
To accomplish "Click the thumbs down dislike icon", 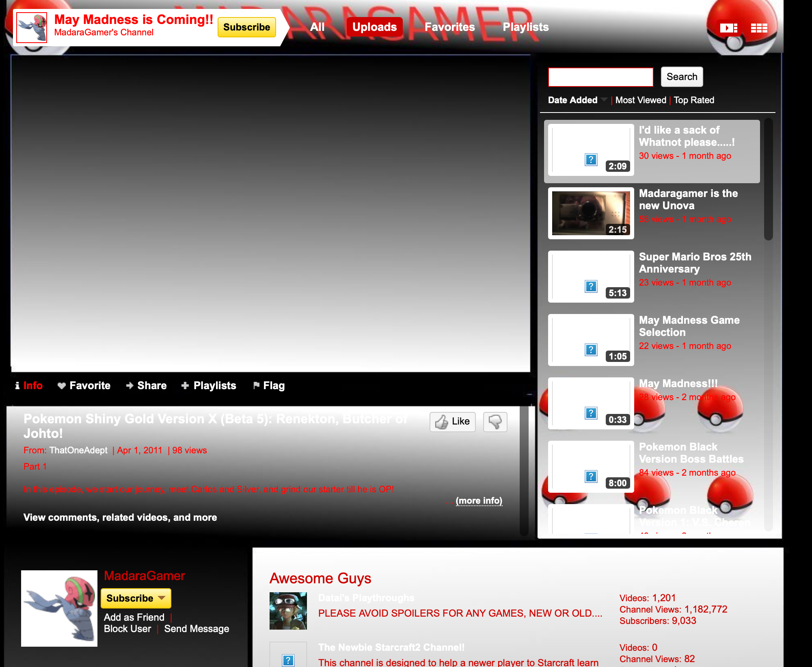I will [x=495, y=422].
